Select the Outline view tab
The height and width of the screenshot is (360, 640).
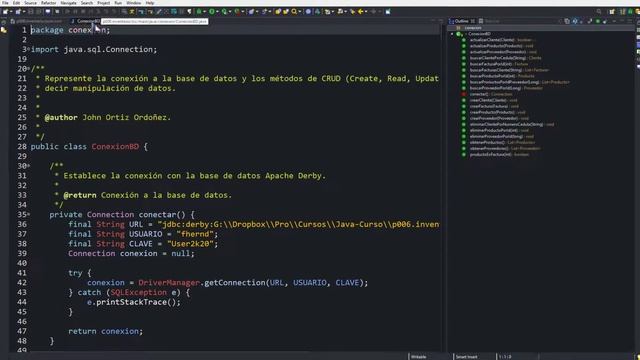pos(462,21)
